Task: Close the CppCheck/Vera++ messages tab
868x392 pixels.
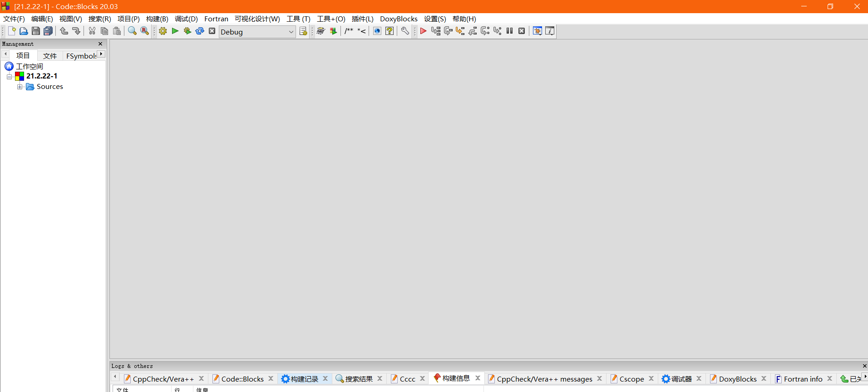Action: pos(599,378)
